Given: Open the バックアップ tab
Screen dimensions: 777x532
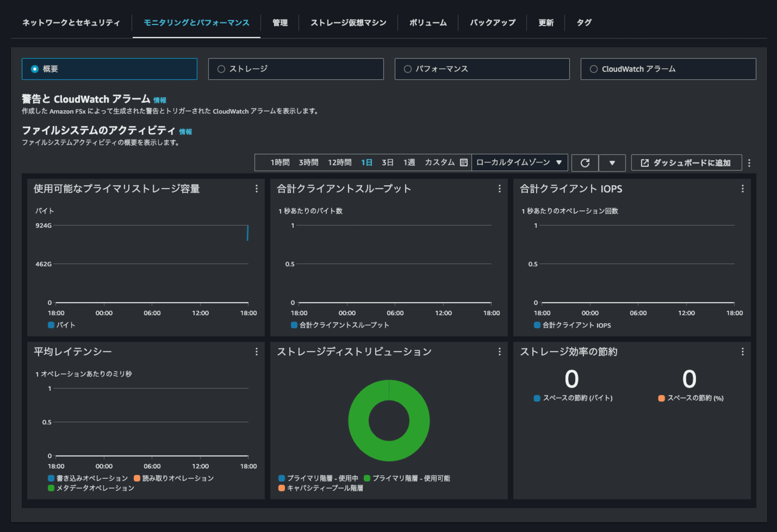Looking at the screenshot, I should [493, 23].
